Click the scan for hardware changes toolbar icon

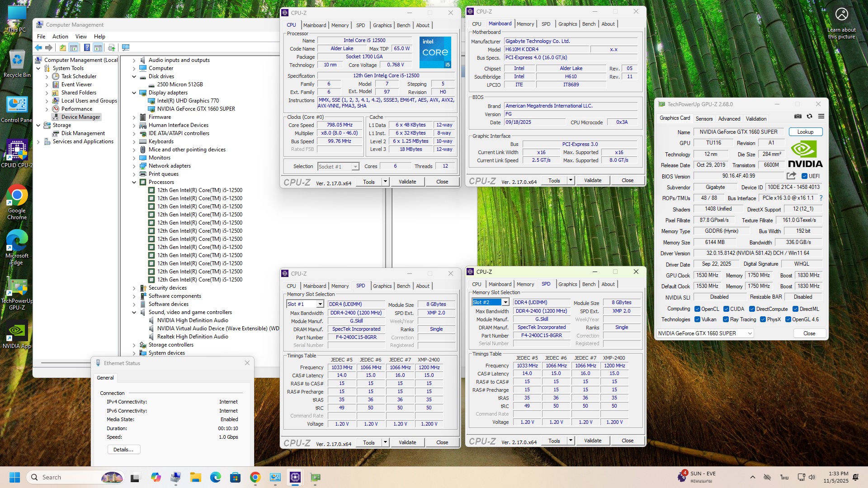coord(126,47)
